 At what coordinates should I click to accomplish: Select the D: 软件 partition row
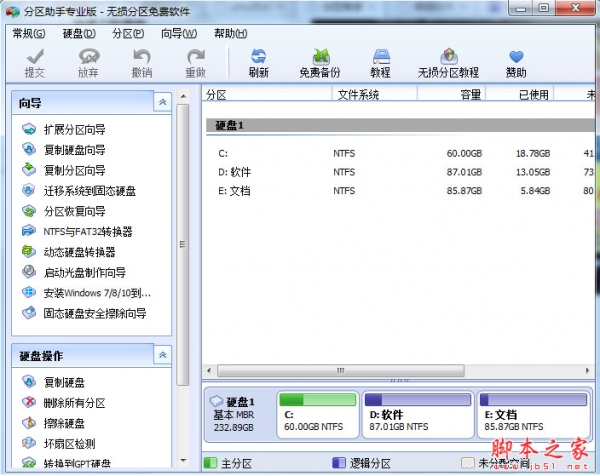point(400,172)
